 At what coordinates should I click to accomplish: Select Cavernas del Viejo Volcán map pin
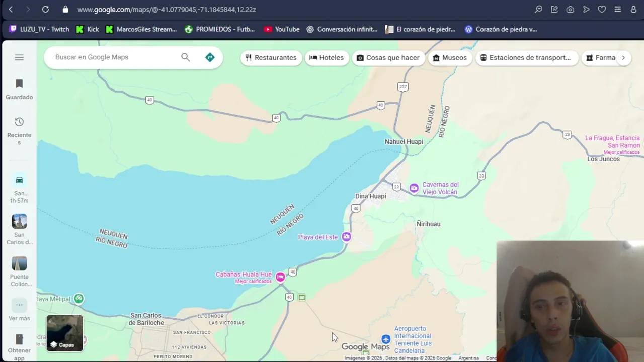tap(414, 188)
